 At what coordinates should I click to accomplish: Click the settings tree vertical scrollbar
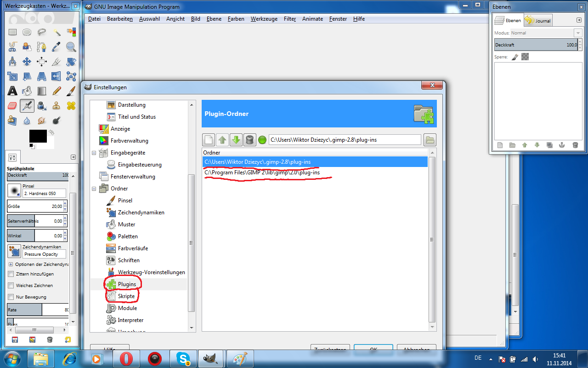click(192, 243)
